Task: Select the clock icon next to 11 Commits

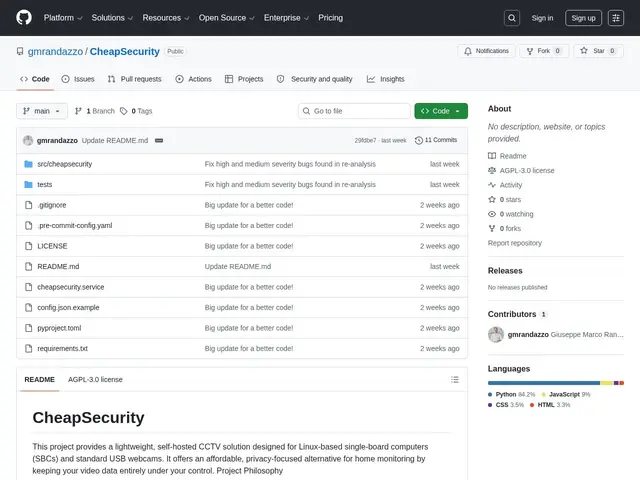Action: click(x=419, y=140)
